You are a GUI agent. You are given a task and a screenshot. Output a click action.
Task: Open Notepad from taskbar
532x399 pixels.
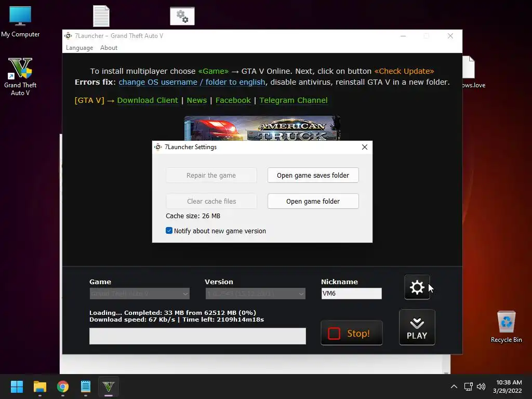[86, 387]
